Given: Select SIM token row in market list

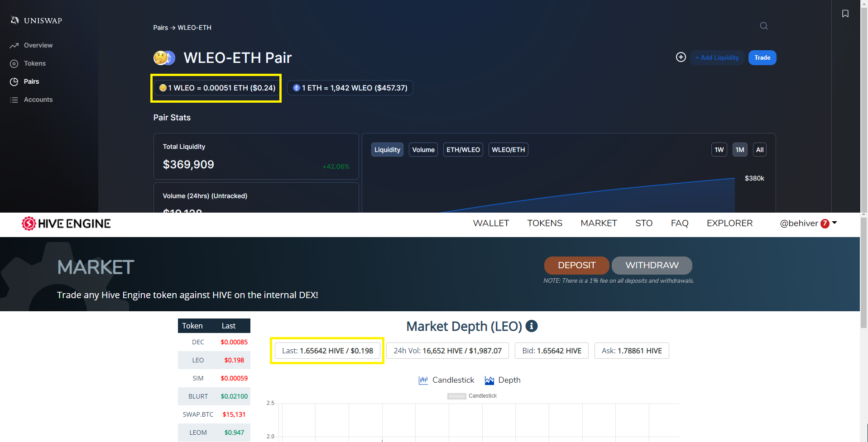Looking at the screenshot, I should point(214,378).
